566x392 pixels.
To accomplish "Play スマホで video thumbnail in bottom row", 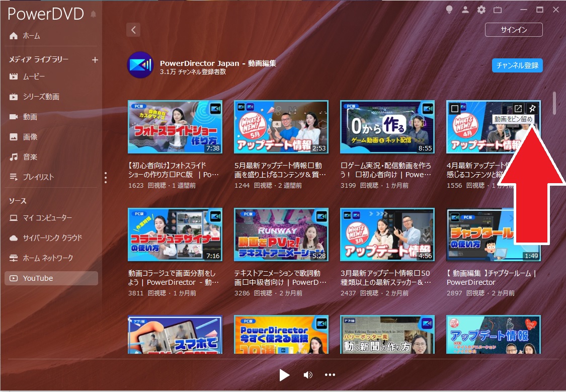I will 175,334.
